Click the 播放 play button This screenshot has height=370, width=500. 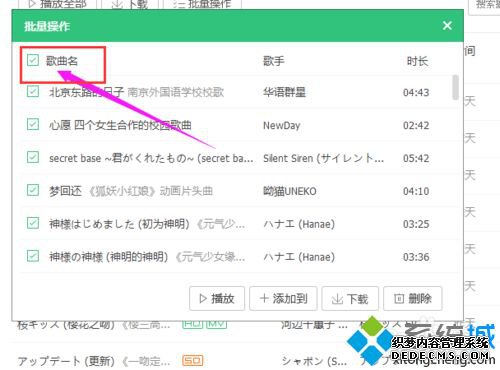(217, 298)
